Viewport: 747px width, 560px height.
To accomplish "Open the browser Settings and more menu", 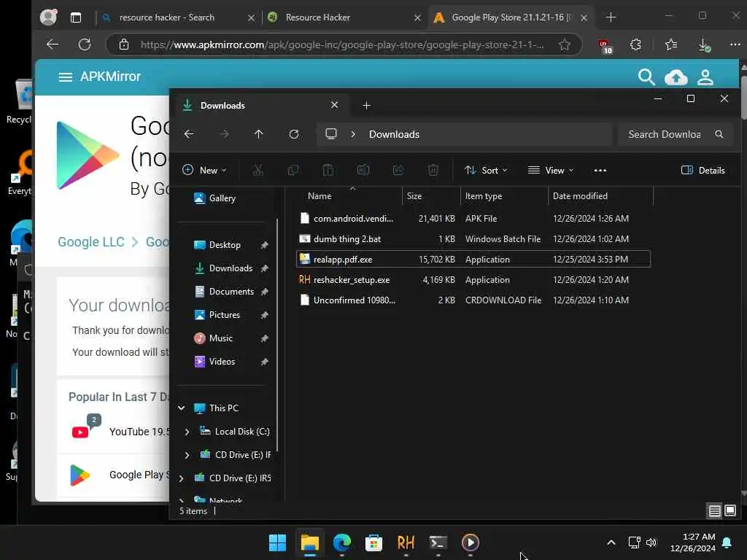I will (735, 44).
